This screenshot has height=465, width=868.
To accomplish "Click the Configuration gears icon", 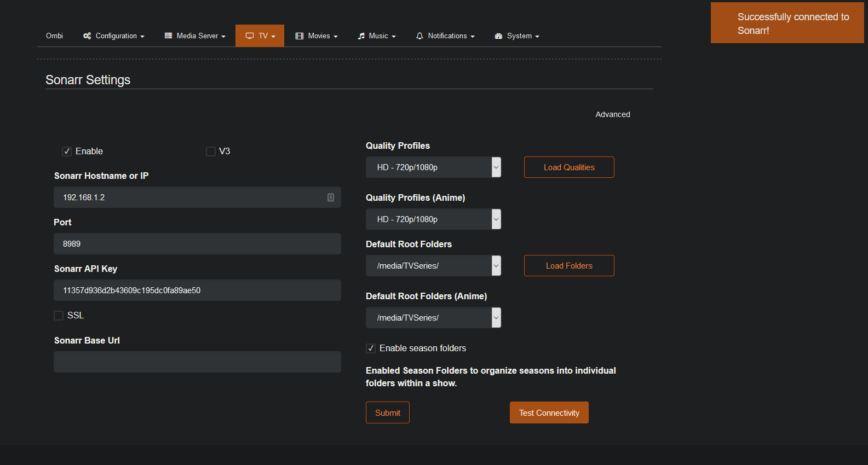I will [x=87, y=36].
